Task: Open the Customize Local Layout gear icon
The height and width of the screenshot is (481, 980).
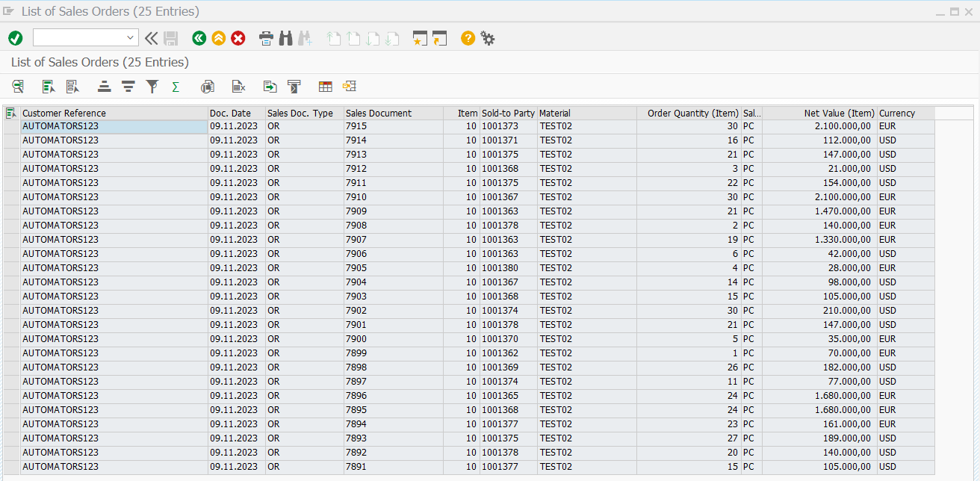Action: tap(488, 38)
